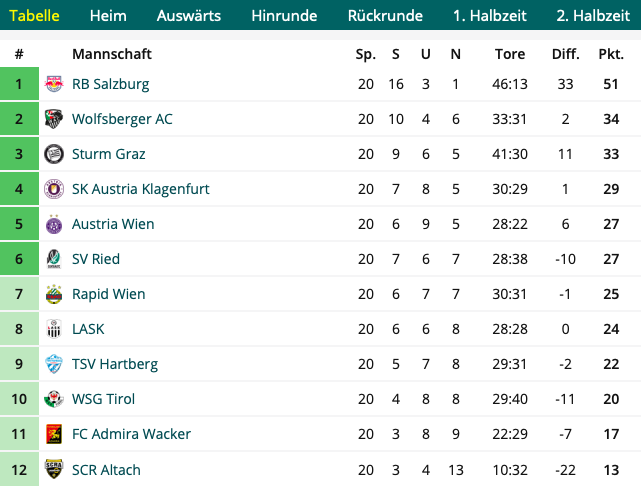
Task: Click the TSV Hartberg crest icon
Action: tap(54, 364)
